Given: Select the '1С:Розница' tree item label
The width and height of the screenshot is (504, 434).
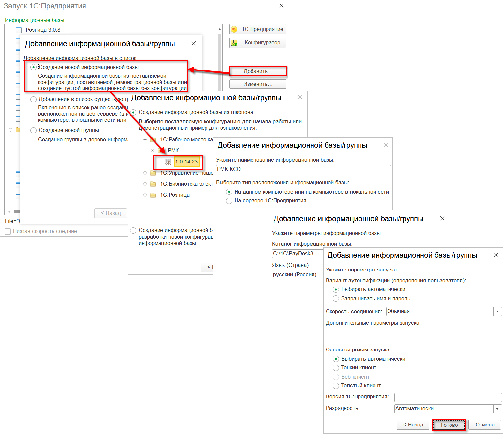Looking at the screenshot, I should click(175, 195).
